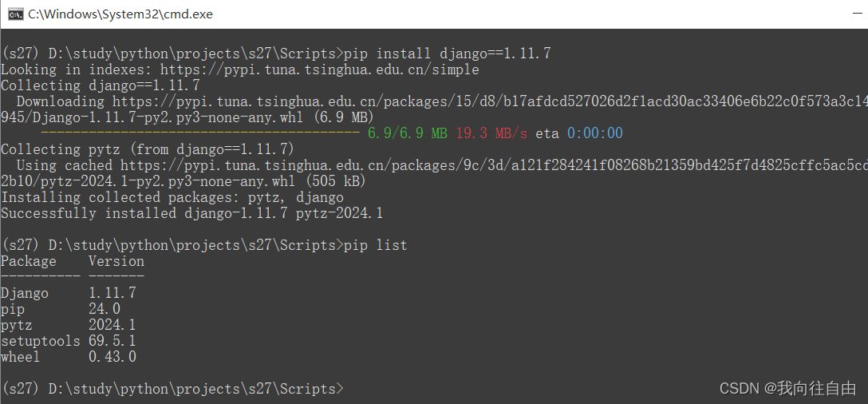Image resolution: width=868 pixels, height=404 pixels.
Task: Select the green 6.9/6.9 MB text
Action: 408,133
